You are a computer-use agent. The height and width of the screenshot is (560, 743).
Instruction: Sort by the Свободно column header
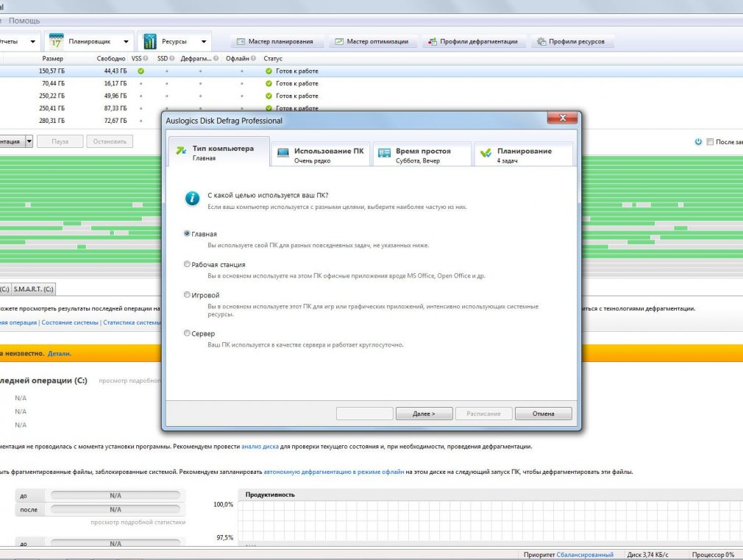point(111,58)
